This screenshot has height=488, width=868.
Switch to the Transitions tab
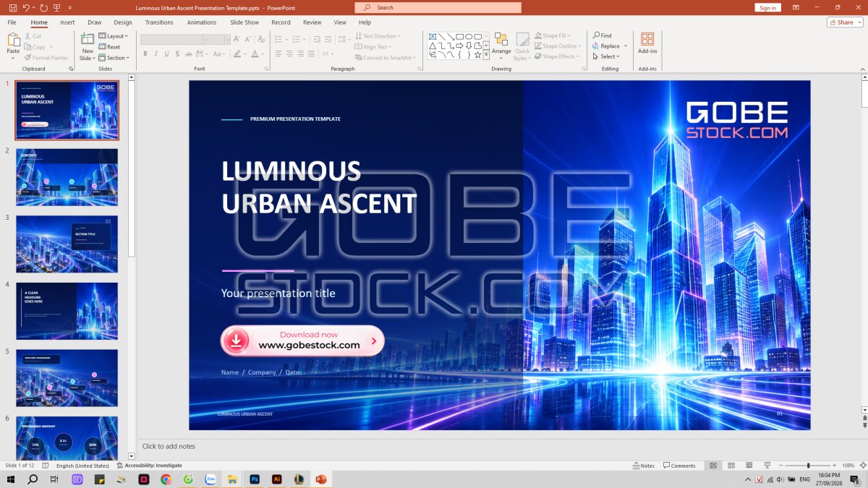point(159,22)
